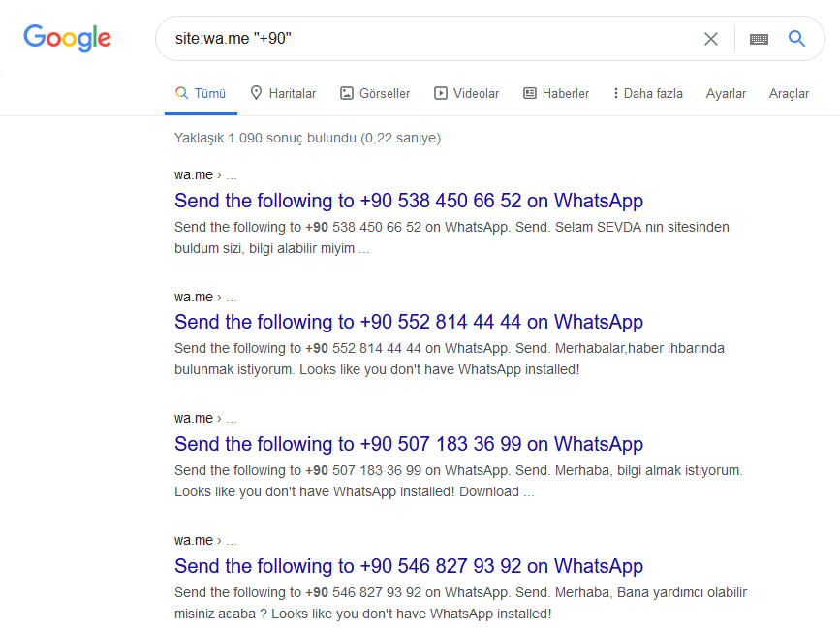
Task: Click inside the search query field
Action: coord(426,39)
